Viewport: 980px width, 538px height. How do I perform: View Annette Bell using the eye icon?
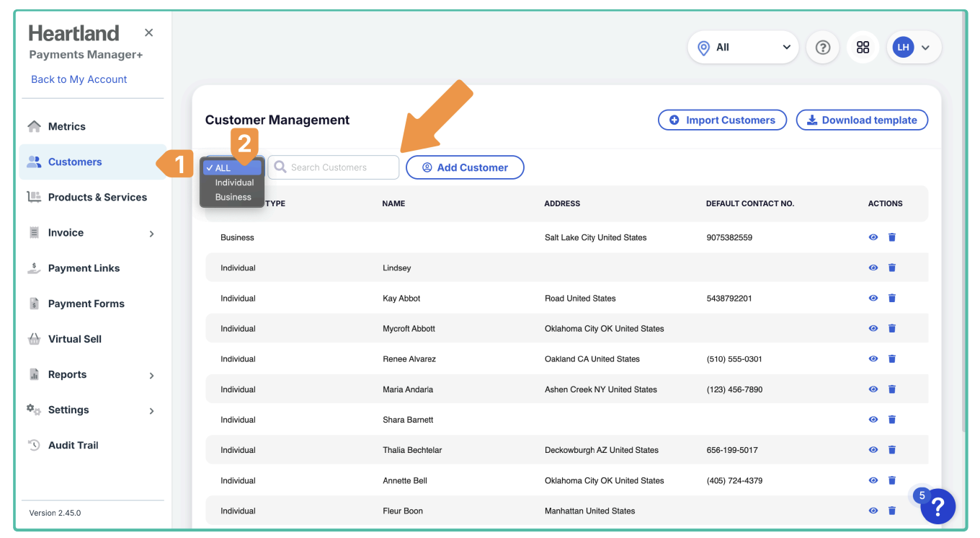(873, 480)
